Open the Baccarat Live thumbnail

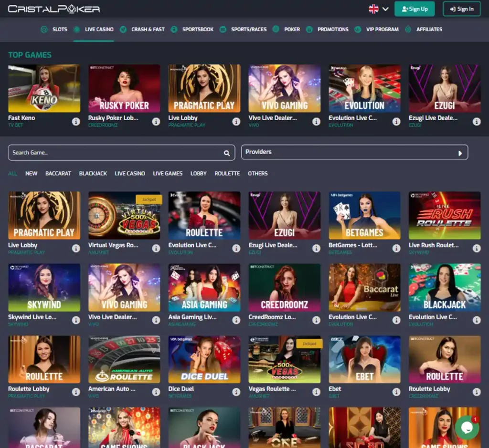[364, 288]
